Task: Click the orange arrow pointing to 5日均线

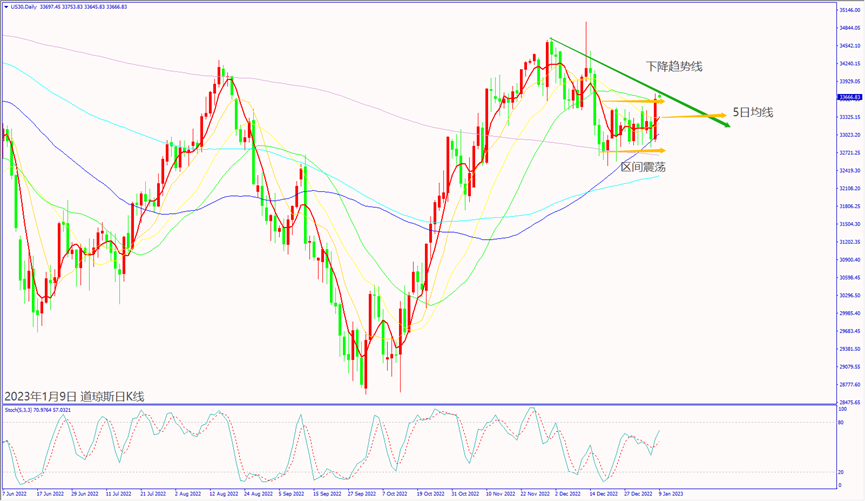Action: coord(720,116)
